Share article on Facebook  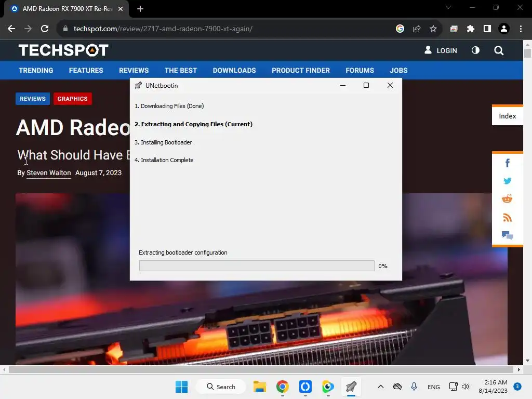(x=507, y=163)
